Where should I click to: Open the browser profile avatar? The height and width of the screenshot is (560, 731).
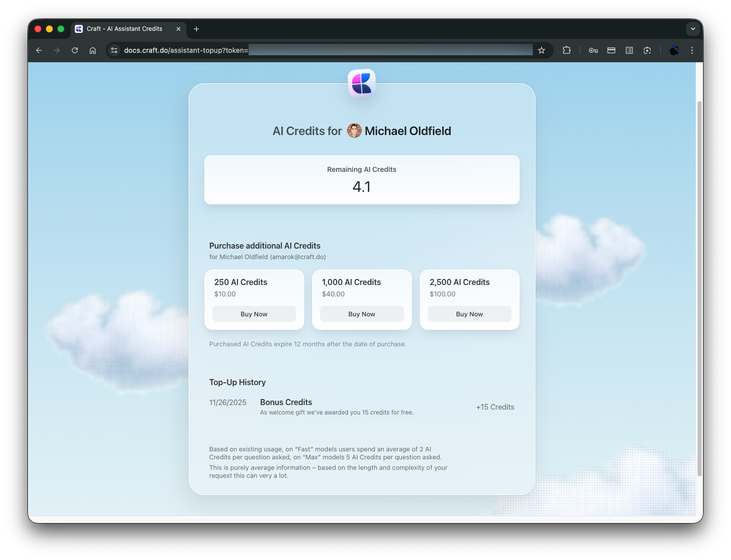pos(674,50)
